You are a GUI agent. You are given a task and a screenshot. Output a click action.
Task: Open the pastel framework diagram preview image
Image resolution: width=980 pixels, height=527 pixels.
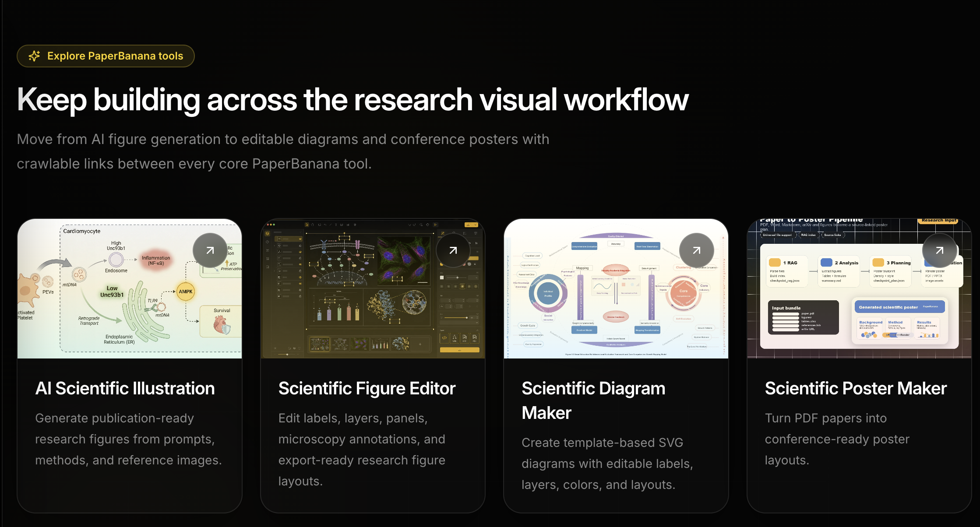pos(616,288)
